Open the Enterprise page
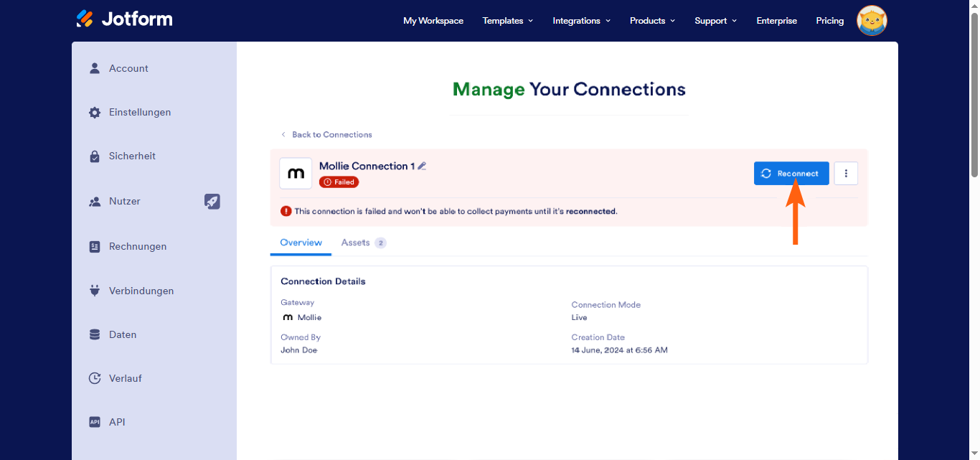This screenshot has width=980, height=460. coord(776,21)
